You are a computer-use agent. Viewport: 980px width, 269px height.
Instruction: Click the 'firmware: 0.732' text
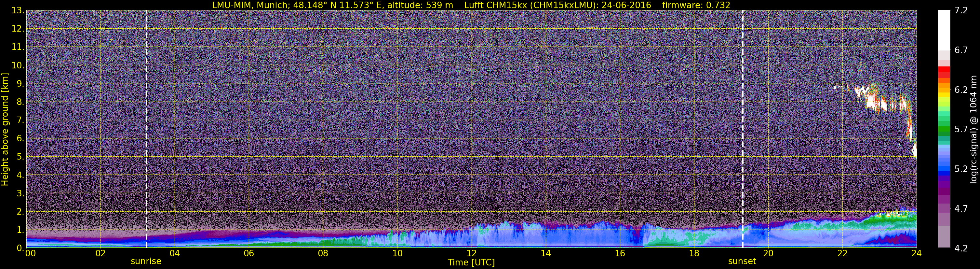pos(696,5)
